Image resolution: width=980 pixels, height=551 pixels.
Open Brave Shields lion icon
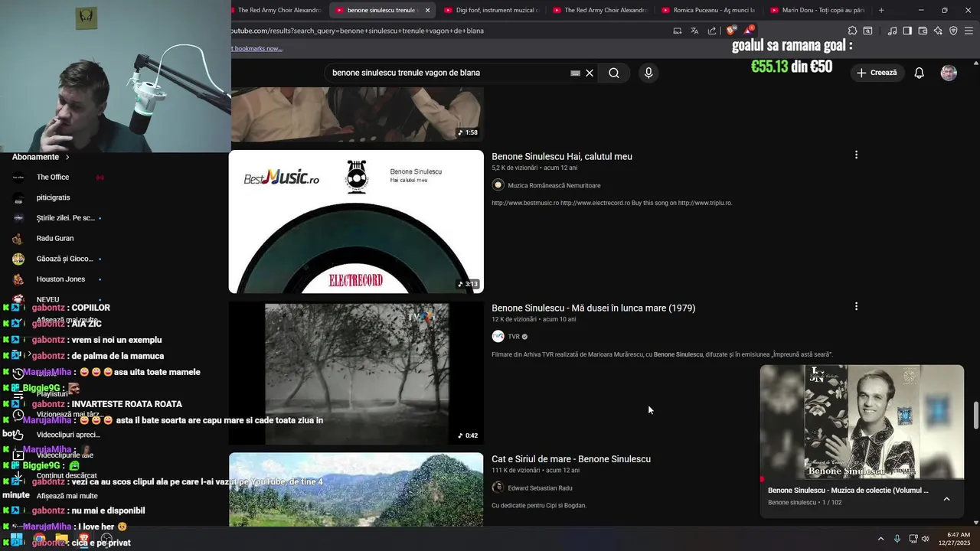pyautogui.click(x=731, y=31)
